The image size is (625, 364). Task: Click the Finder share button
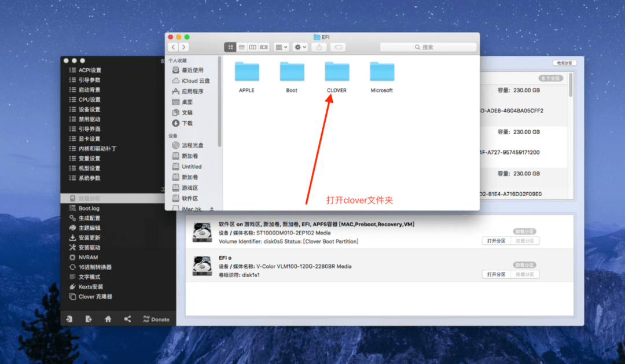tap(319, 47)
